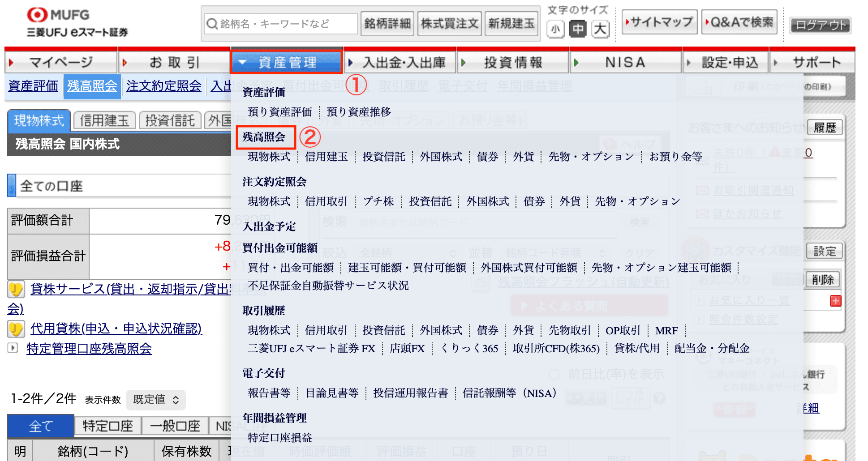Open the 表示件数 既定値 dropdown
Image resolution: width=868 pixels, height=461 pixels.
156,400
